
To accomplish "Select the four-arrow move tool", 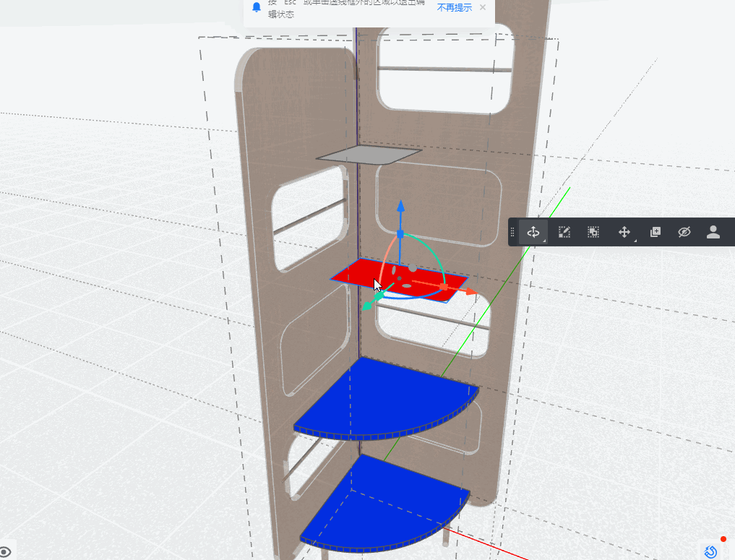I will point(624,232).
